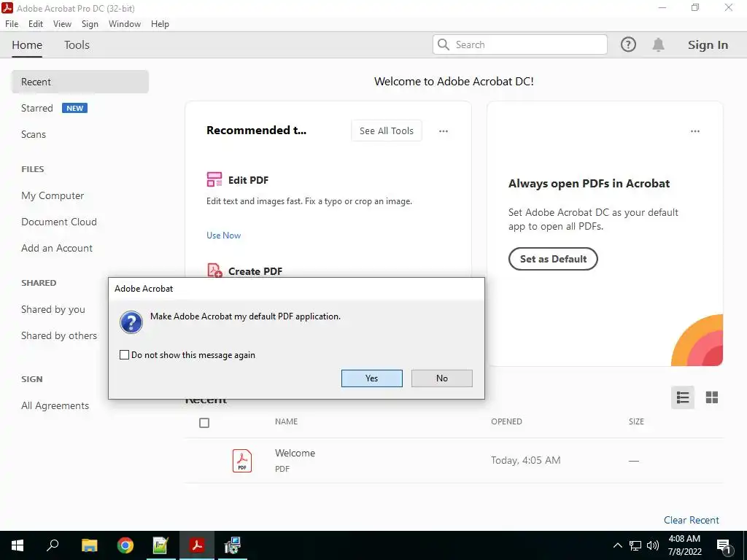Screen dimensions: 747x560
Task: Open the Edit menu
Action: coord(36,24)
